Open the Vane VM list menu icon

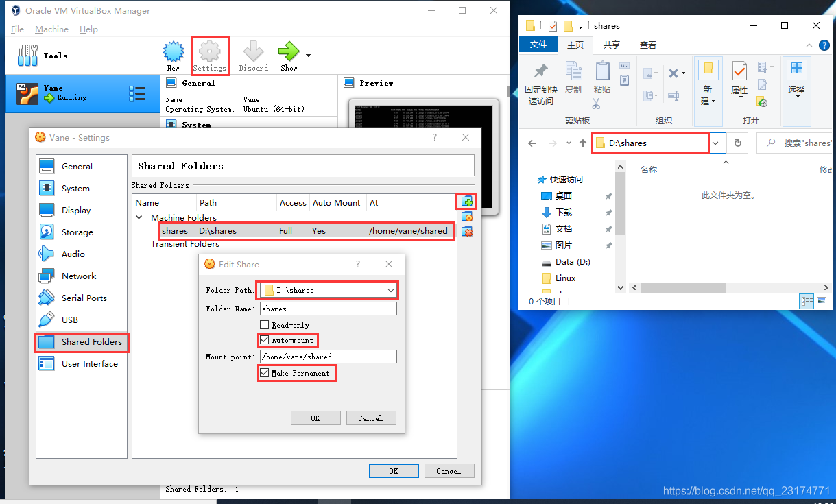click(137, 93)
